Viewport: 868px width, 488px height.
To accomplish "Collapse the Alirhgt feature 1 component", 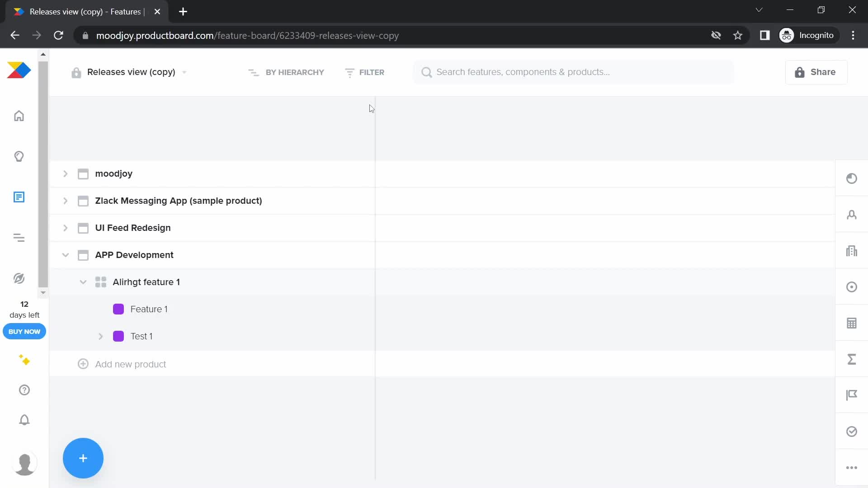I will coord(83,282).
